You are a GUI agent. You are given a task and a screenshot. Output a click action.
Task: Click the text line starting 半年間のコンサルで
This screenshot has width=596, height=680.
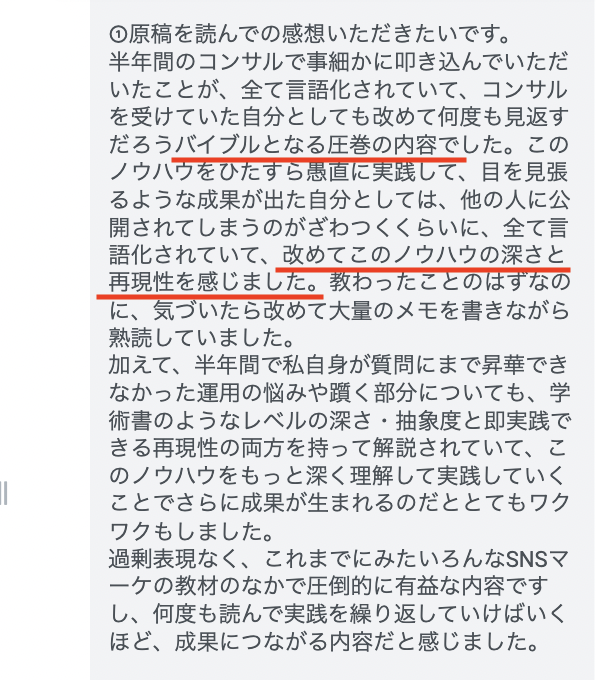tap(339, 62)
